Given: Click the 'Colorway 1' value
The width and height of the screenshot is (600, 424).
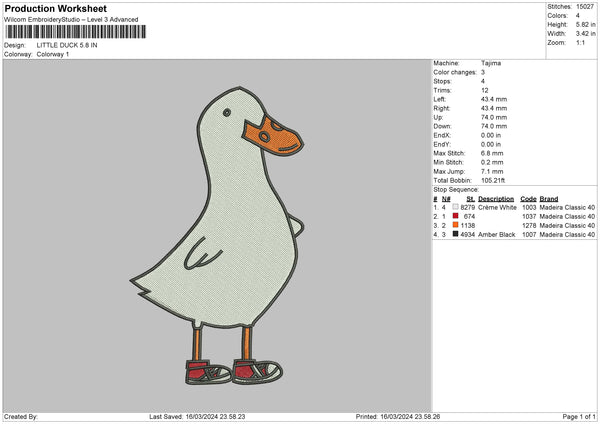Looking at the screenshot, I should point(53,54).
